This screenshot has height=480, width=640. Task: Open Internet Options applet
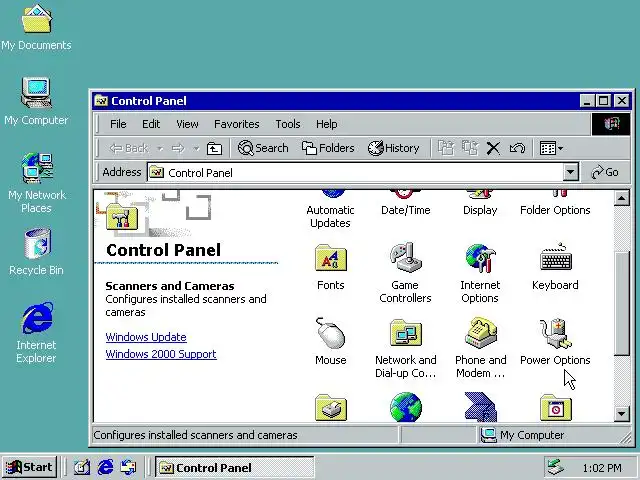point(480,258)
